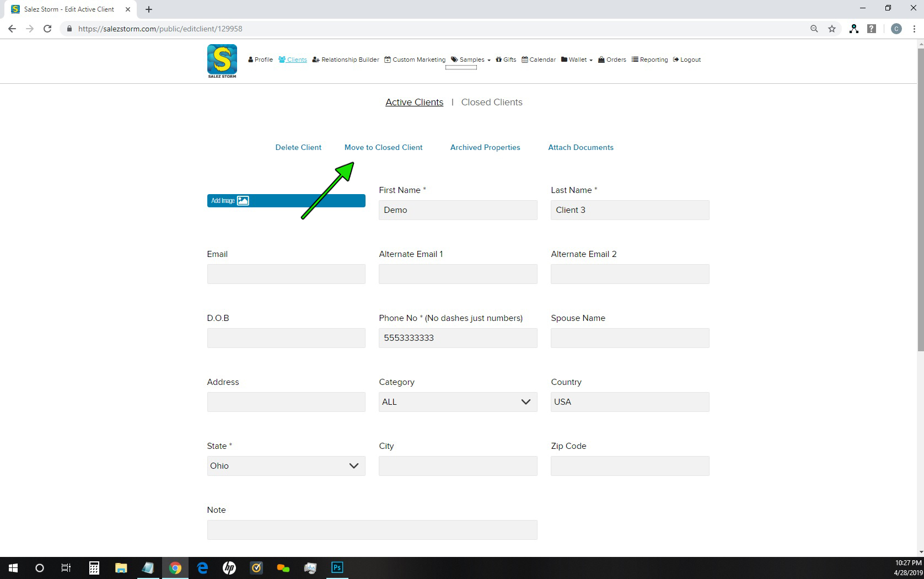924x579 pixels.
Task: Open Relationship Builder menu item
Action: (x=346, y=60)
